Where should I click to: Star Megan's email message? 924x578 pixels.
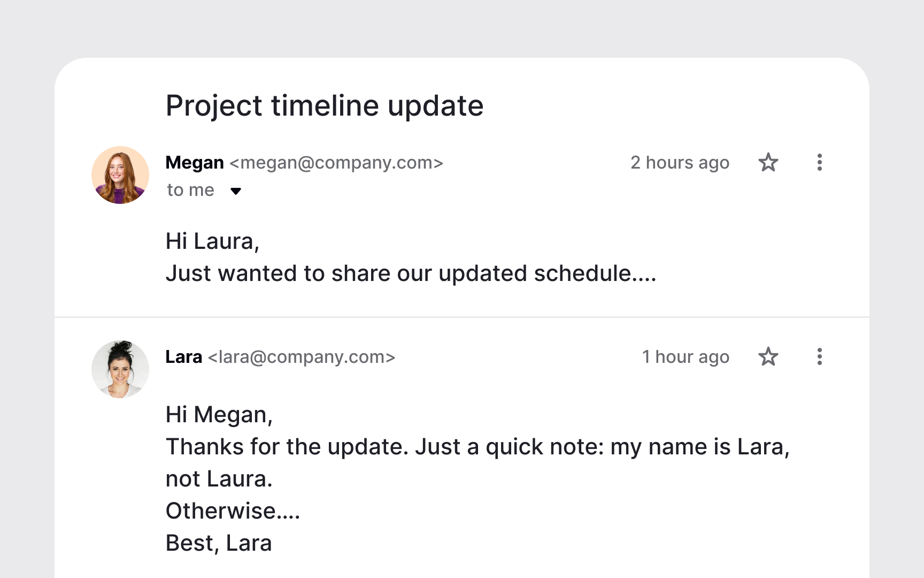[x=768, y=162]
